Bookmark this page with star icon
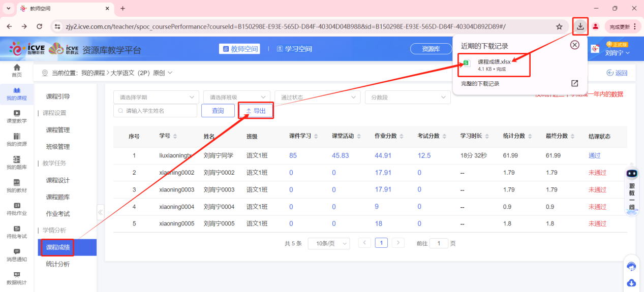Image resolution: width=644 pixels, height=292 pixels. [x=559, y=26]
